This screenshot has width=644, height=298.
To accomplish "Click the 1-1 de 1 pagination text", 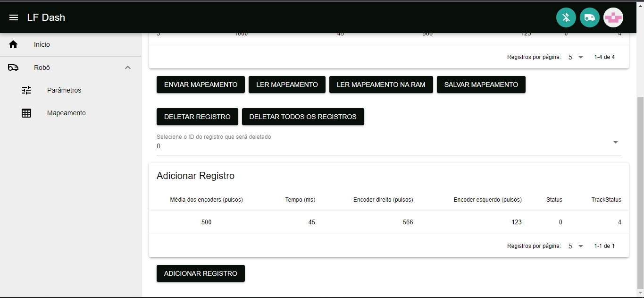I will click(604, 246).
